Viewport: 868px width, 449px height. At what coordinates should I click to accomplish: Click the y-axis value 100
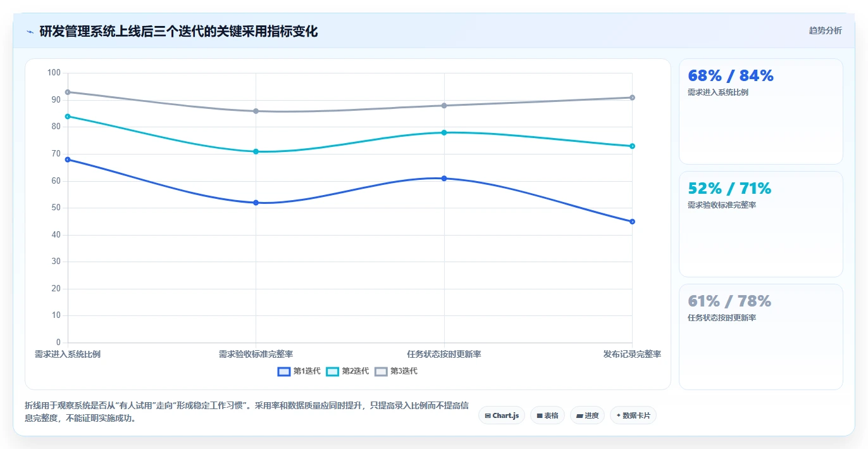pyautogui.click(x=54, y=73)
